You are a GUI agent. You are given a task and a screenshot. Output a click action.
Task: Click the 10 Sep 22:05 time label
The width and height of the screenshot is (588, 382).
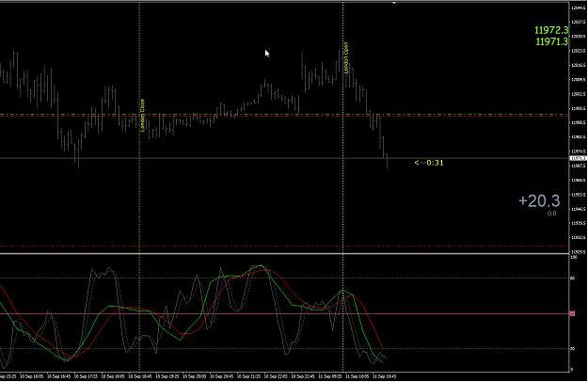tap(276, 376)
